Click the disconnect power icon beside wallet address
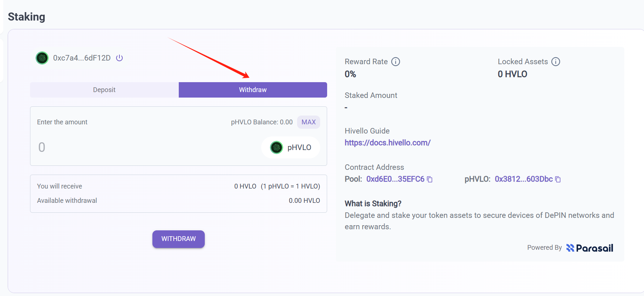 pos(119,58)
